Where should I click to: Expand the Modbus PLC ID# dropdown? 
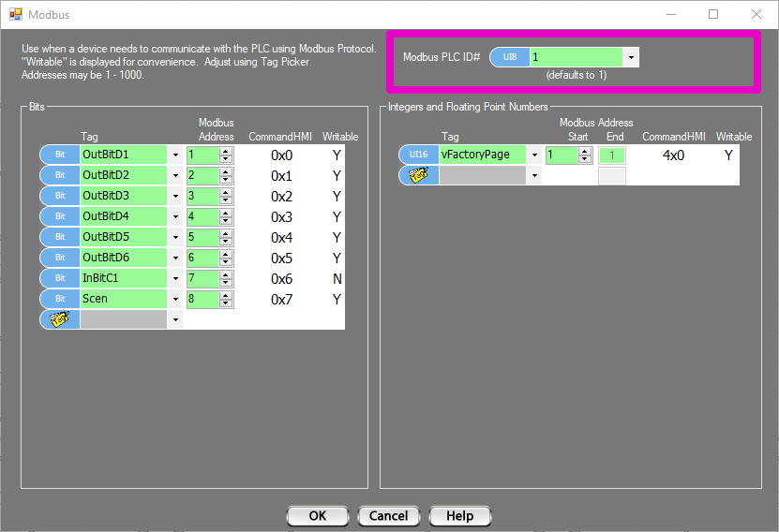(632, 57)
